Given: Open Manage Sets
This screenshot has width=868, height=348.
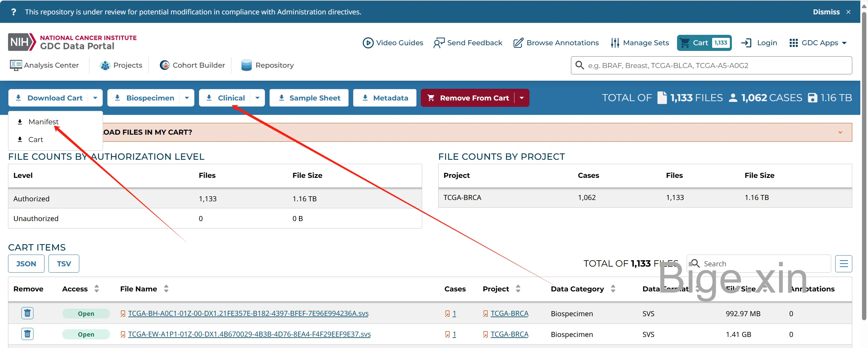Looking at the screenshot, I should click(x=640, y=43).
